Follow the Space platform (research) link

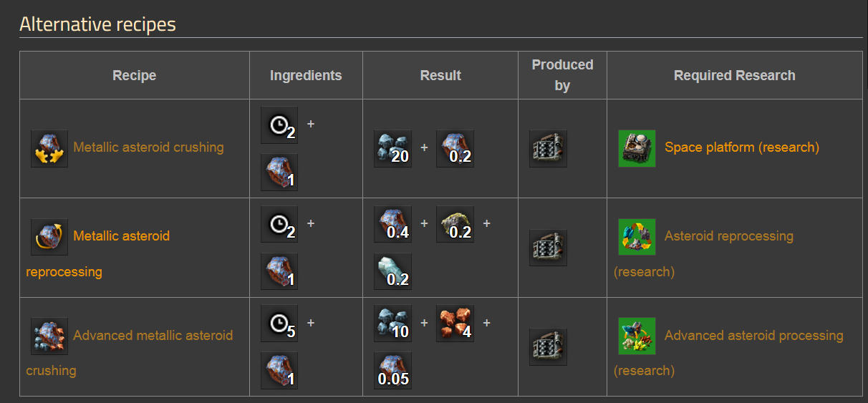742,147
